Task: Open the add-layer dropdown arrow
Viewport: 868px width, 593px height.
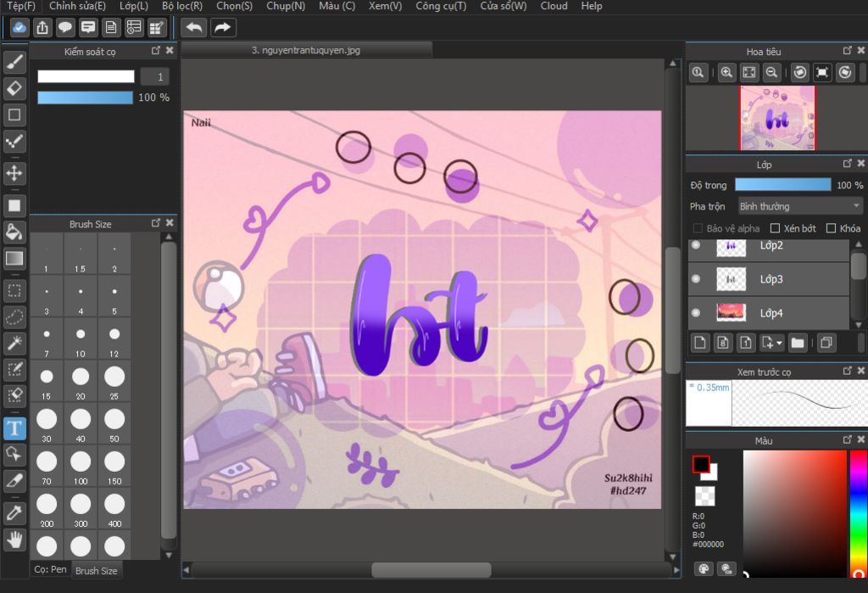Action: pos(780,343)
